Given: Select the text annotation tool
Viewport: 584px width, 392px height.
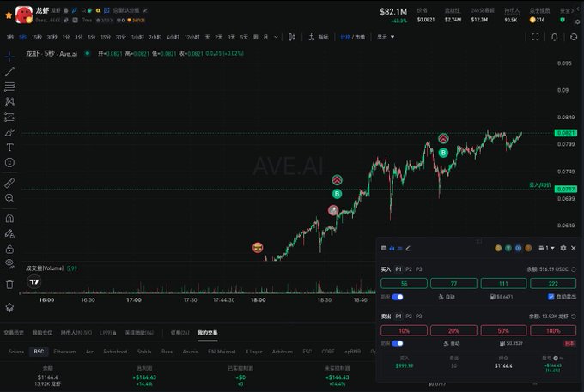Looking at the screenshot, I should [x=9, y=148].
